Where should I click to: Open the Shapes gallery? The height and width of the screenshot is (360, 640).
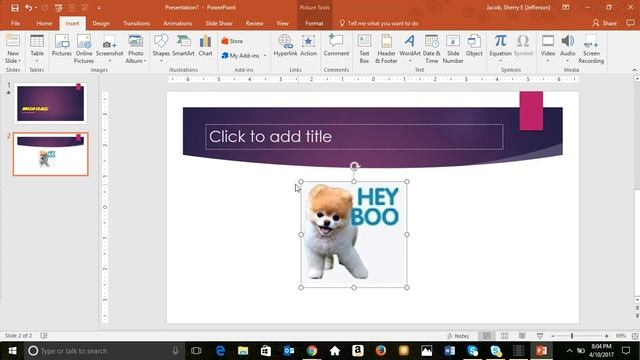click(161, 49)
